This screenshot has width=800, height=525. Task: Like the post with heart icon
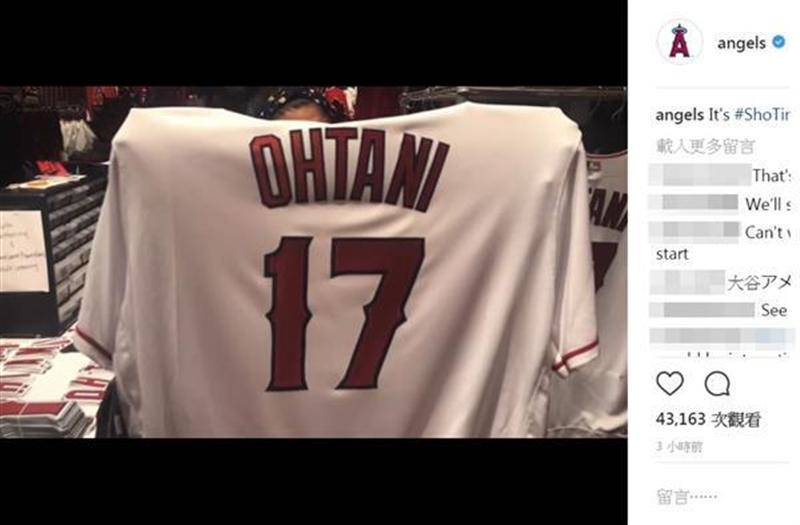pyautogui.click(x=670, y=384)
